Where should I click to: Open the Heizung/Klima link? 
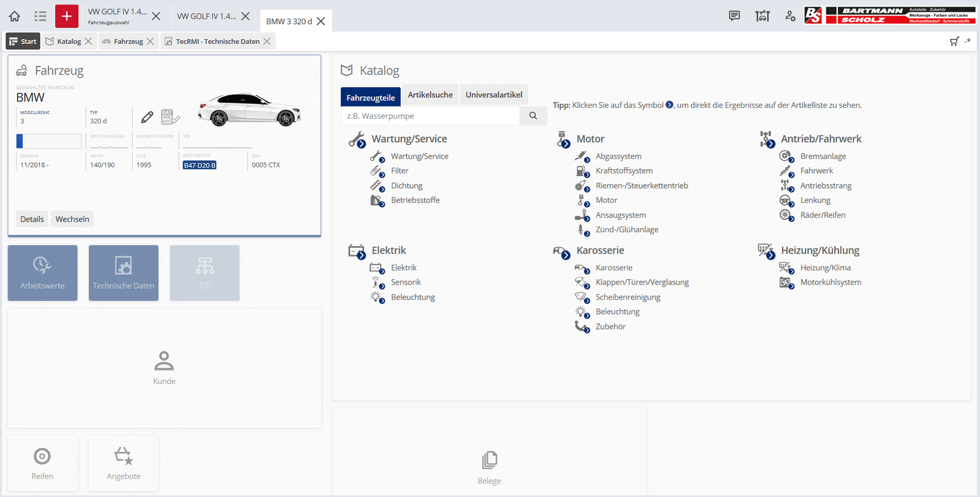[825, 267]
